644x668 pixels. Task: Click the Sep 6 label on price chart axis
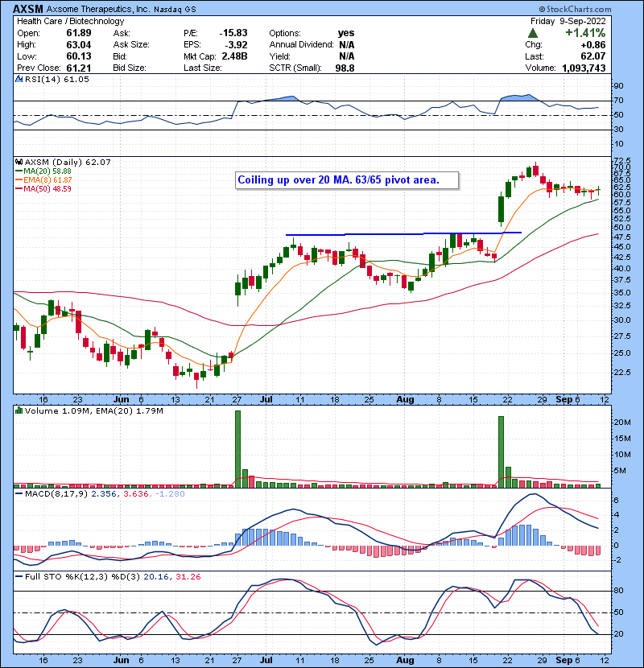568,400
